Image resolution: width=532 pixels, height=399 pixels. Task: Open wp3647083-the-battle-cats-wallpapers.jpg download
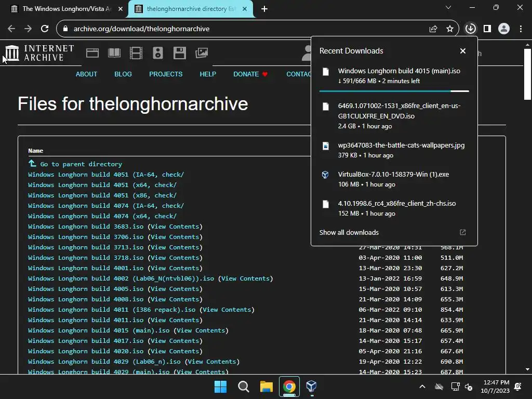394,150
